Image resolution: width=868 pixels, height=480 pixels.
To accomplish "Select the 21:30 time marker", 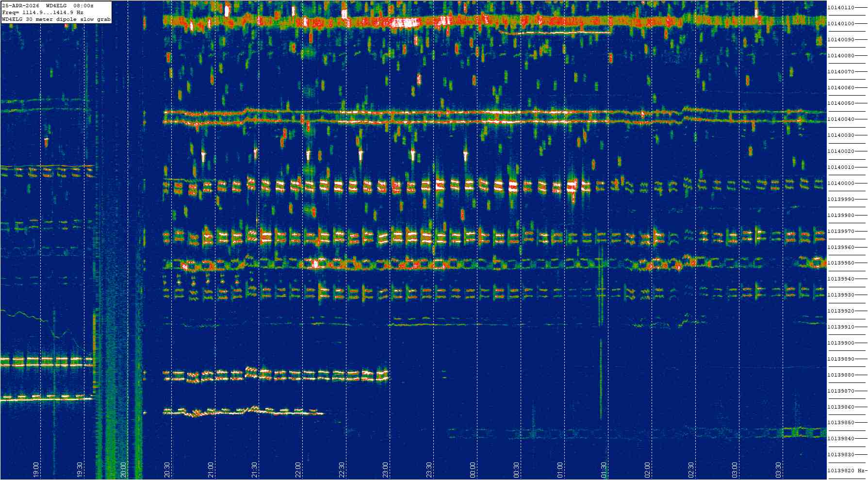I will [254, 470].
